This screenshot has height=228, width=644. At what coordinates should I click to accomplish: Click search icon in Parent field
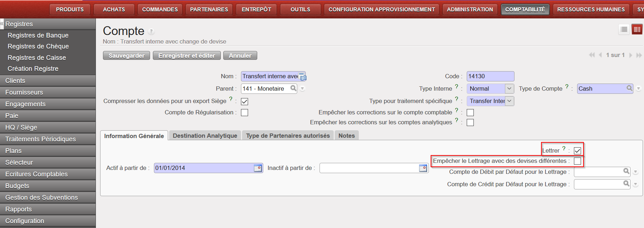click(293, 88)
